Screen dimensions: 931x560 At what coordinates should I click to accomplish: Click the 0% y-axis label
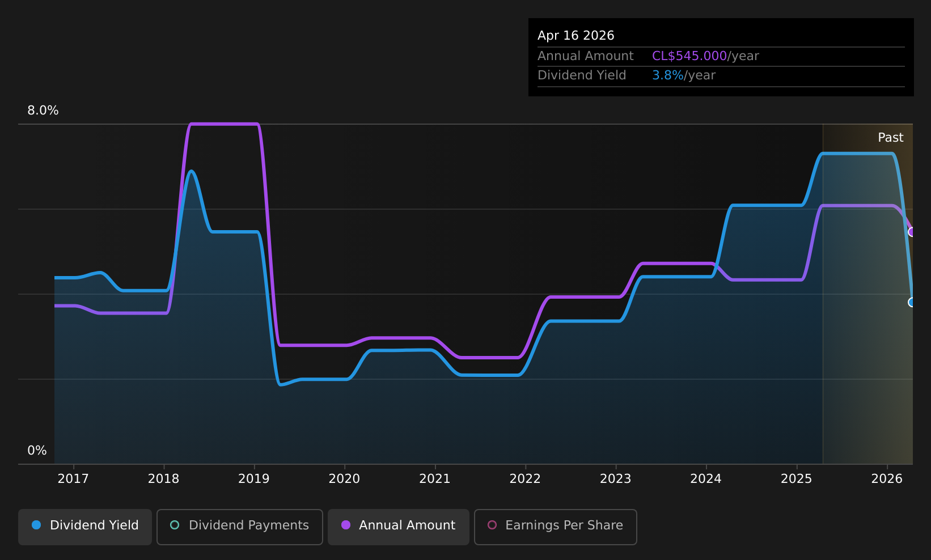tap(37, 451)
